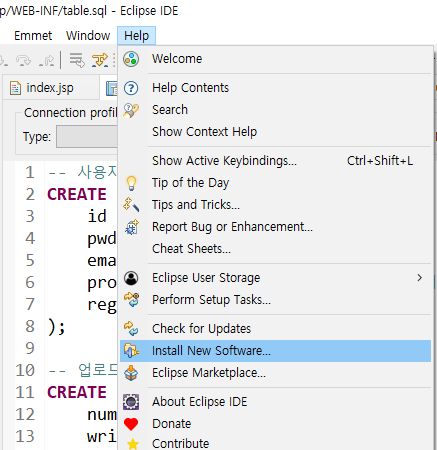Click the Install New Software icon
The width and height of the screenshot is (437, 450).
[x=131, y=351]
